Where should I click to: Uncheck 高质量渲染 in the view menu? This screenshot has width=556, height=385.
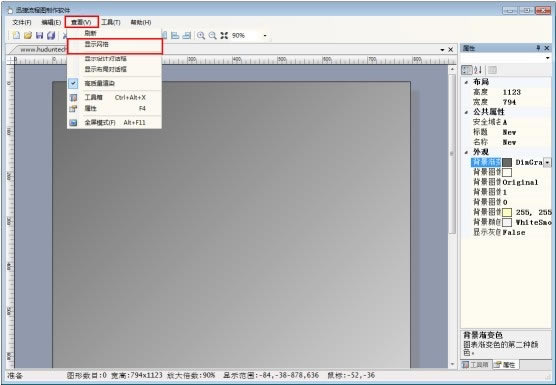114,83
